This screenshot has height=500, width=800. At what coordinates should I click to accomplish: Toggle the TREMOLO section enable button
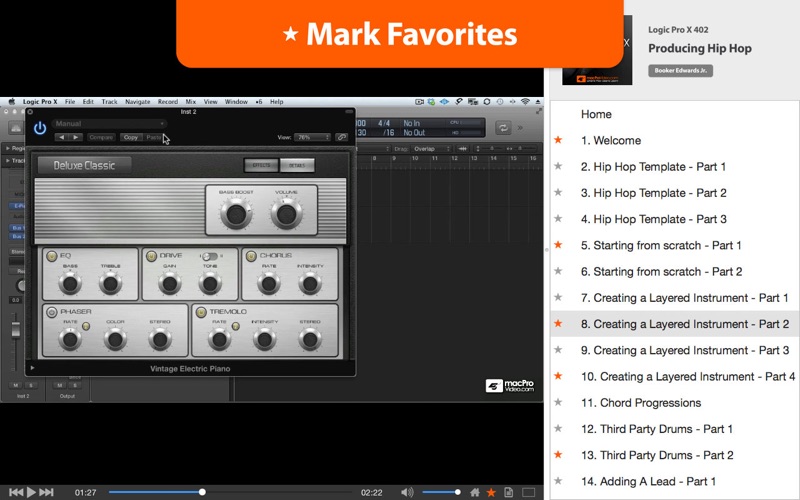click(201, 312)
